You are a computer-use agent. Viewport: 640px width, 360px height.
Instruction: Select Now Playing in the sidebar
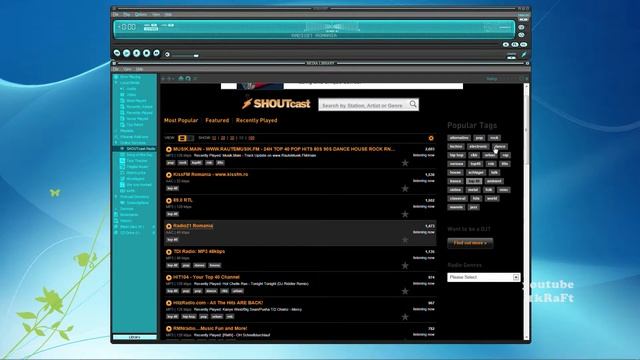click(130, 77)
